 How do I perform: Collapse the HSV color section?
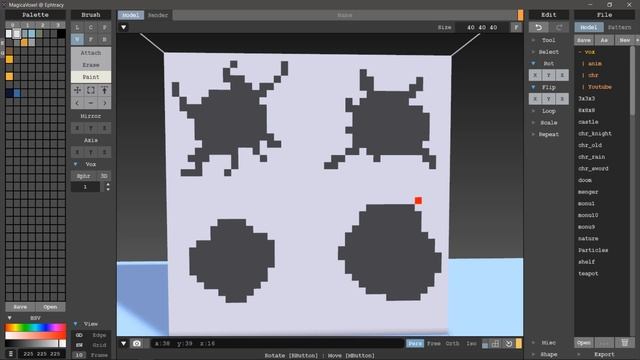(x=9, y=318)
